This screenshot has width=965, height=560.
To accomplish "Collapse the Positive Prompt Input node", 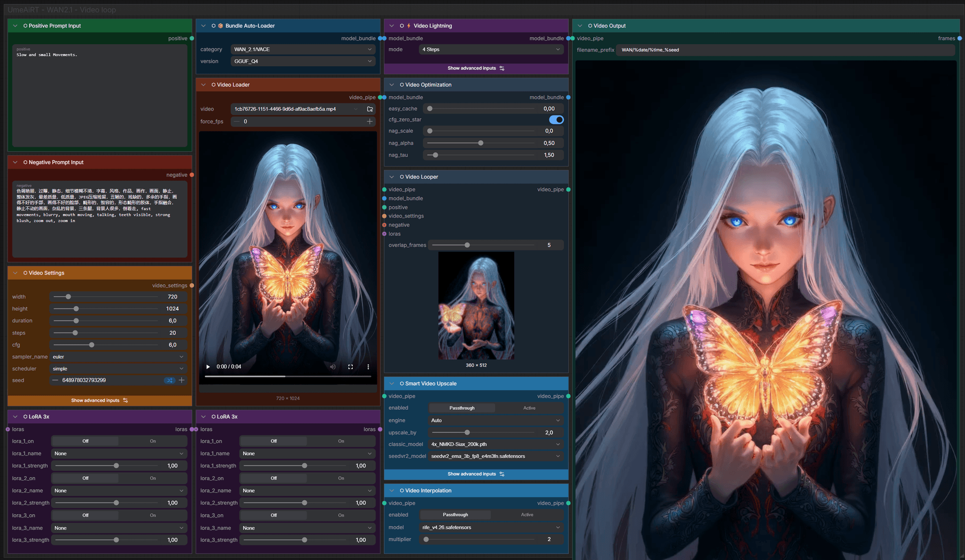I will coord(15,26).
